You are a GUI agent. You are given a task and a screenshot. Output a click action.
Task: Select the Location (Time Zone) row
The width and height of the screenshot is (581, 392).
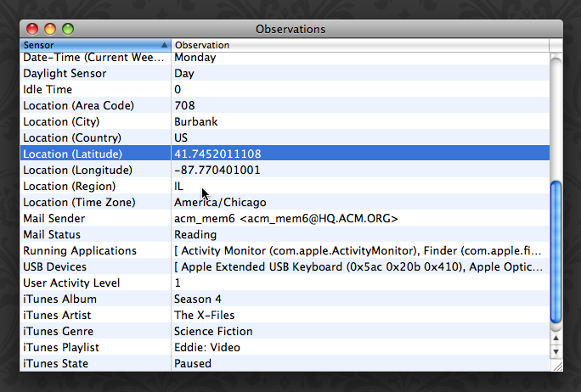click(285, 202)
